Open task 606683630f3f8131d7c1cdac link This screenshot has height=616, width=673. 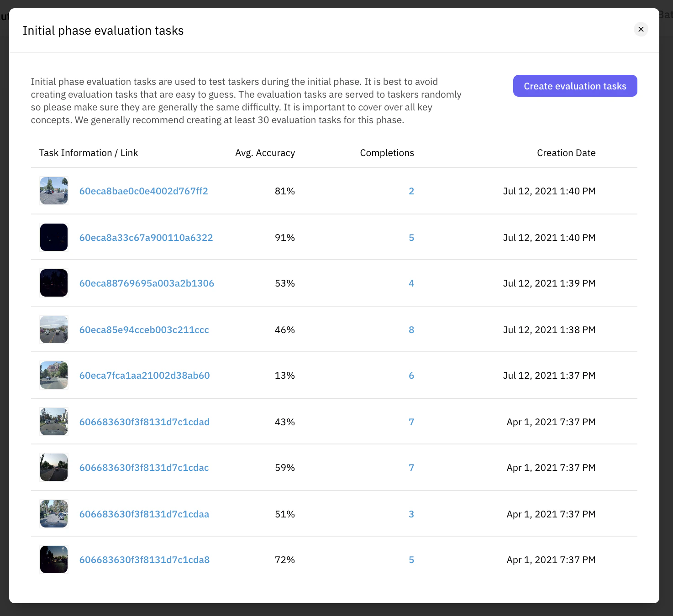point(144,468)
